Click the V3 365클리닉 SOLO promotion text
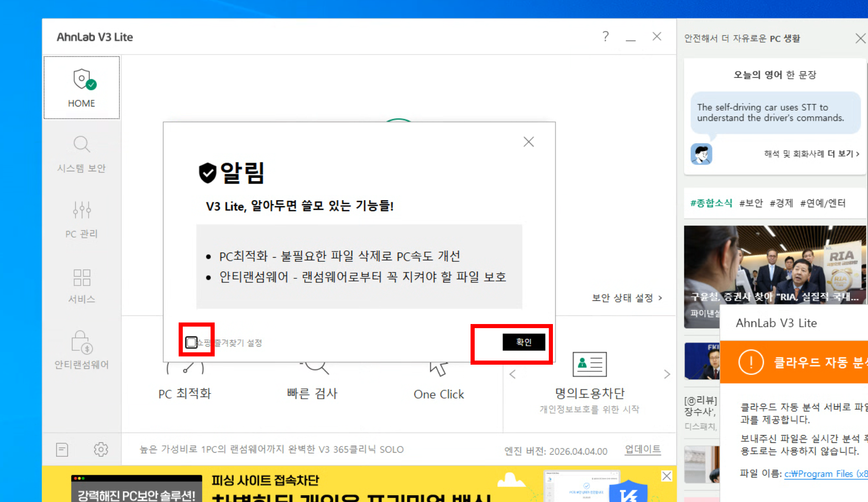The image size is (868, 502). 272,450
